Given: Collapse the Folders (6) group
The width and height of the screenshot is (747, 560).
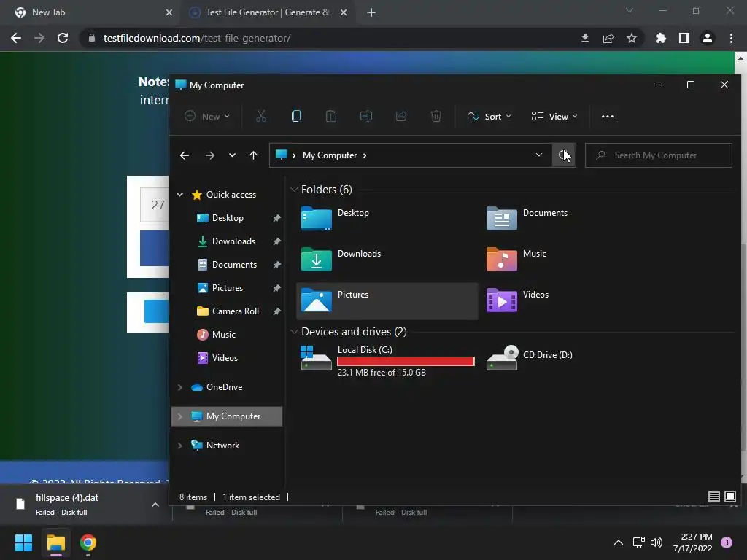Looking at the screenshot, I should click(x=294, y=190).
